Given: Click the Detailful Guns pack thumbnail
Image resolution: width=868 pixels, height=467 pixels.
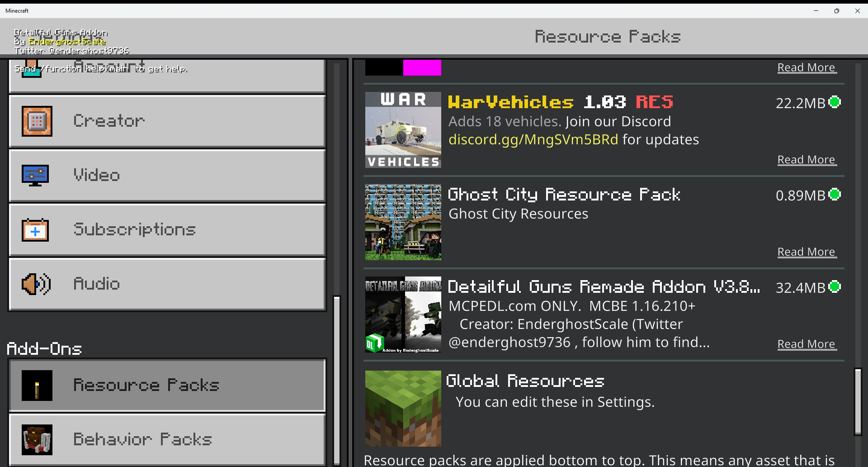Looking at the screenshot, I should [x=403, y=315].
